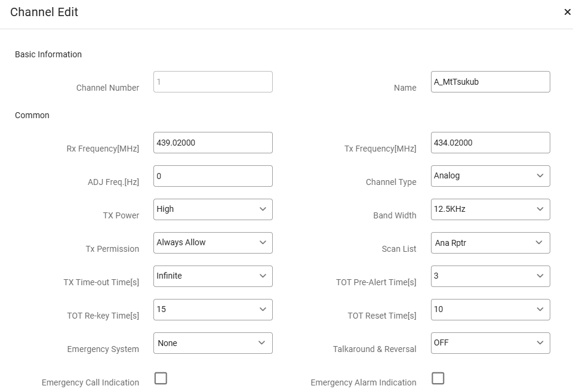Screen dimensions: 573x392
Task: Open the Band Width dropdown
Action: [490, 209]
